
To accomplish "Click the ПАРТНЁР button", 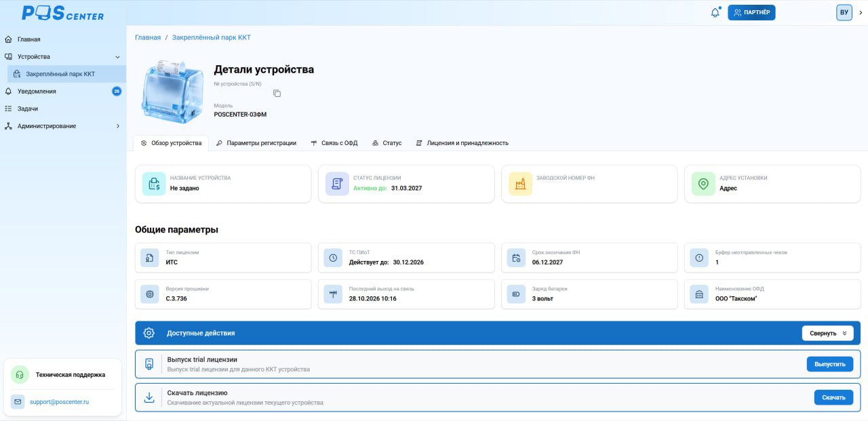I will 751,12.
